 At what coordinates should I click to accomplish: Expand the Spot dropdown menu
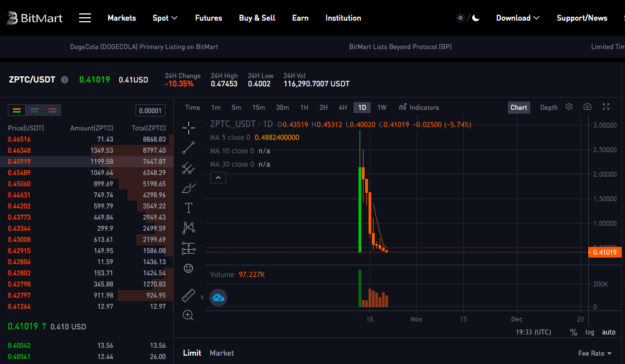pos(165,18)
